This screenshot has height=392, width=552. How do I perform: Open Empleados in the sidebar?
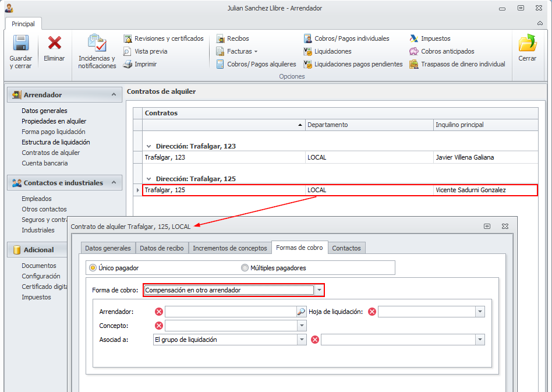37,199
